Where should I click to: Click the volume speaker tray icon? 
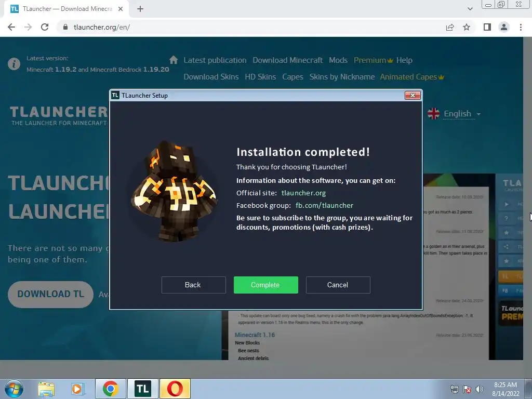[480, 389]
